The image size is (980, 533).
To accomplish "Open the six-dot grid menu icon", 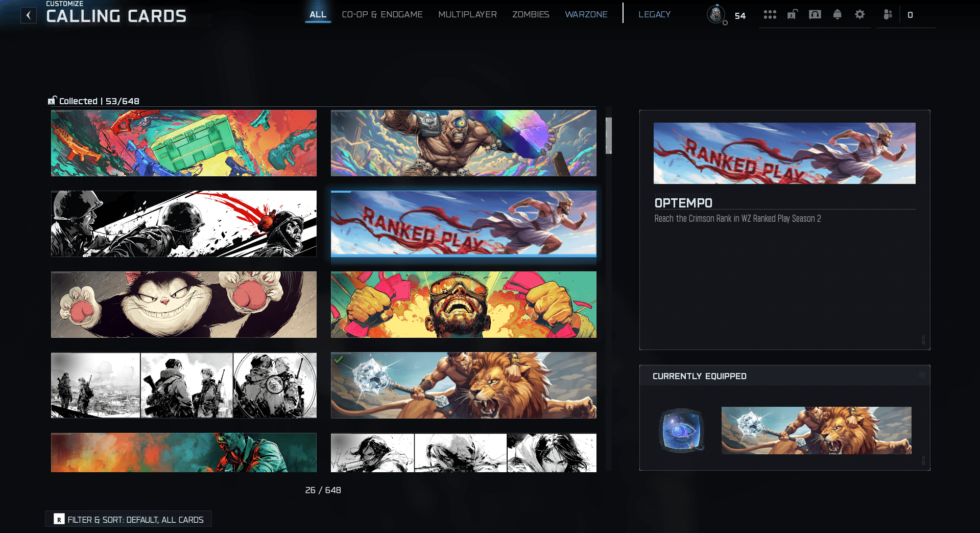I will click(x=770, y=15).
